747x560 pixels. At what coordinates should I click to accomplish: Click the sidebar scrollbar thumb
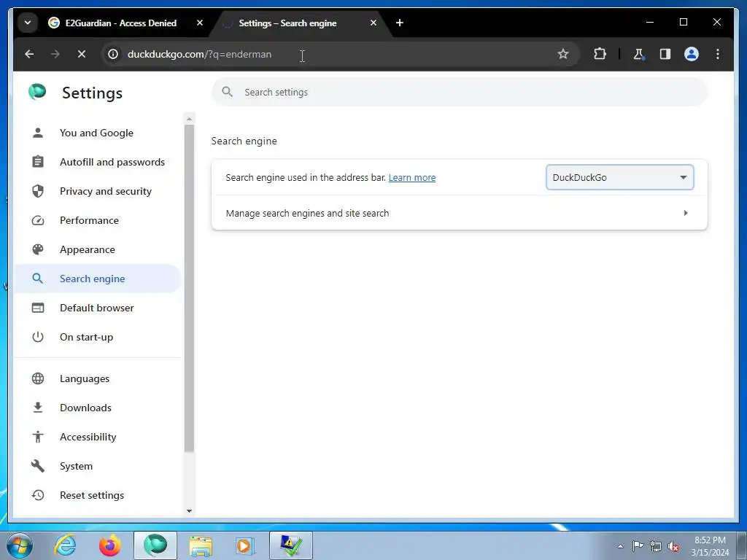189,288
